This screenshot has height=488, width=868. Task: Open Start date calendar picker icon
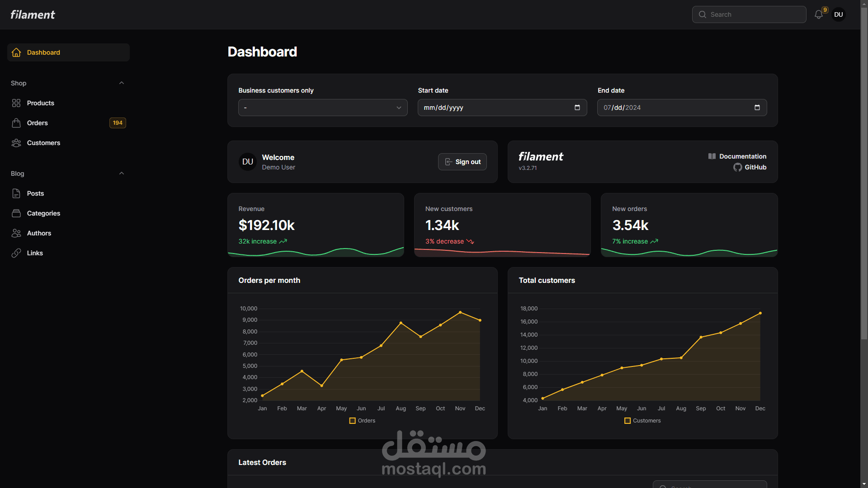[577, 108]
